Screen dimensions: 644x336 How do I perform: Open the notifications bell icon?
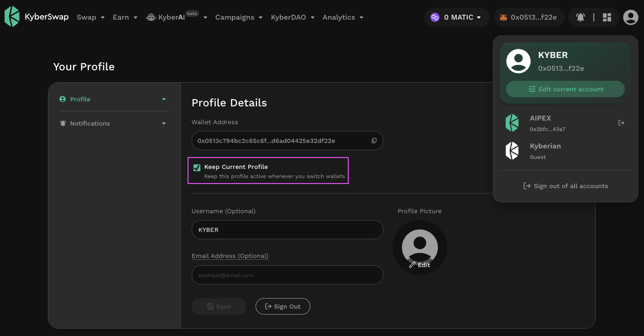coord(580,17)
